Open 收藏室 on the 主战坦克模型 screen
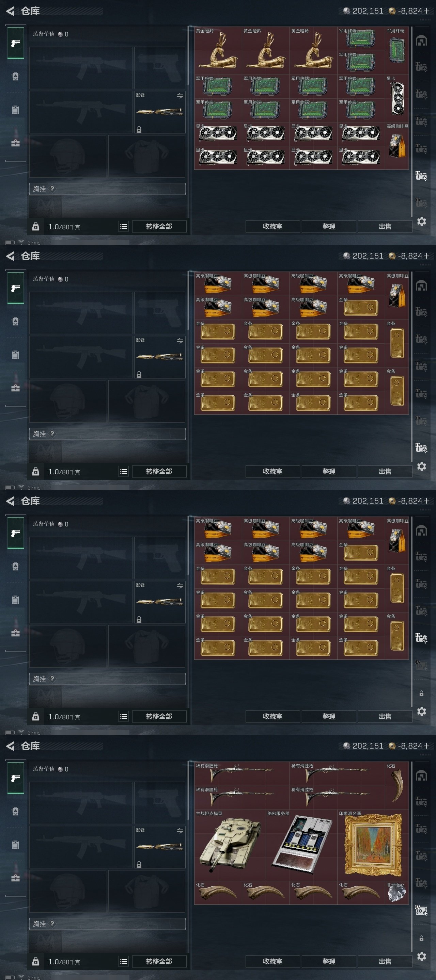 click(272, 961)
